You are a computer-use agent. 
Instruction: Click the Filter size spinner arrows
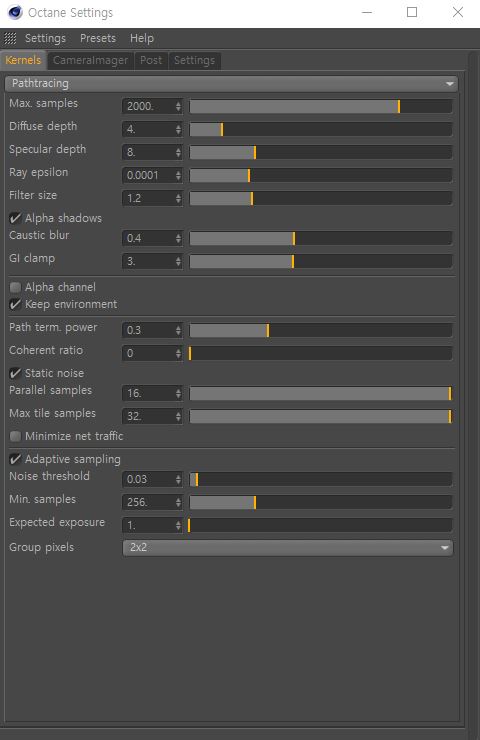[x=178, y=198]
